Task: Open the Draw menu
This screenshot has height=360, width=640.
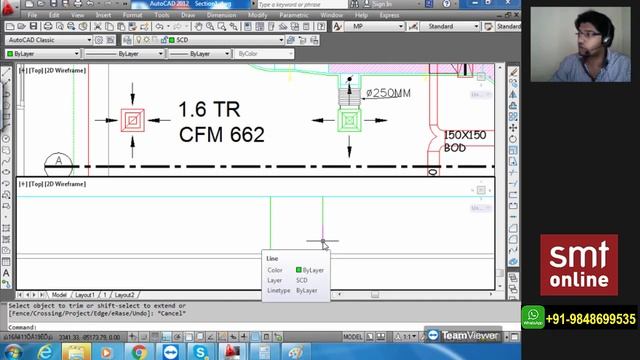Action: click(x=188, y=15)
